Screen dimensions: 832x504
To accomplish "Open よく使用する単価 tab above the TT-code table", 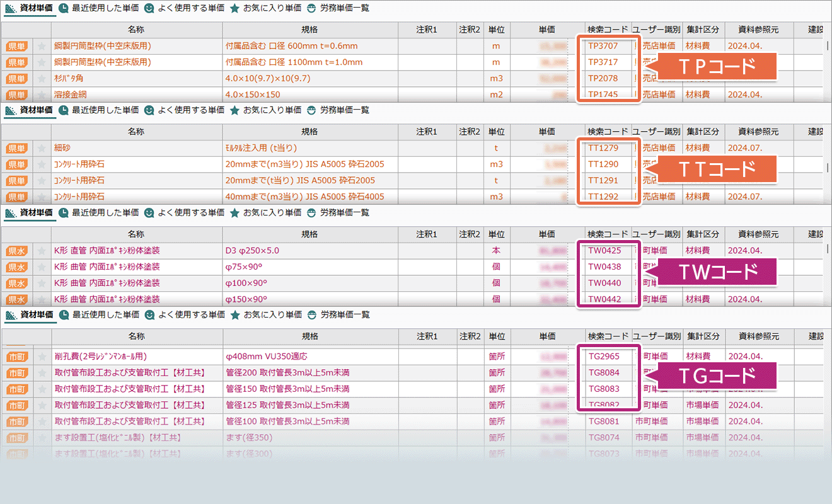I will pyautogui.click(x=183, y=110).
